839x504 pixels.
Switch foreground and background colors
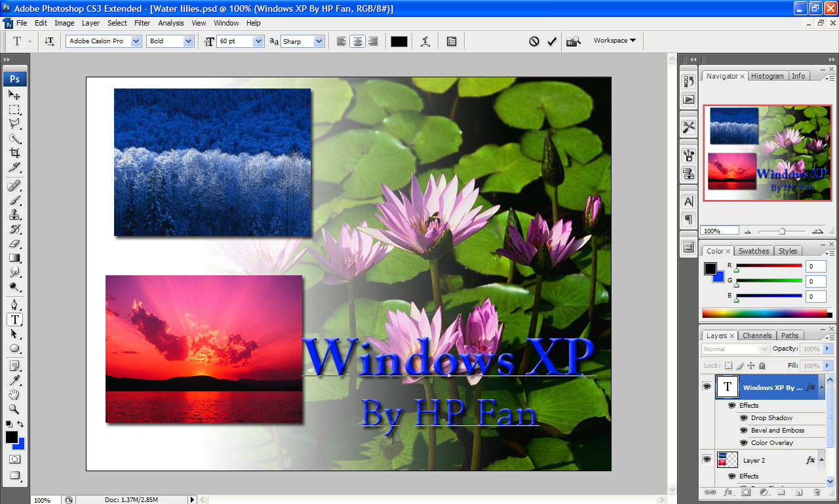pos(21,424)
